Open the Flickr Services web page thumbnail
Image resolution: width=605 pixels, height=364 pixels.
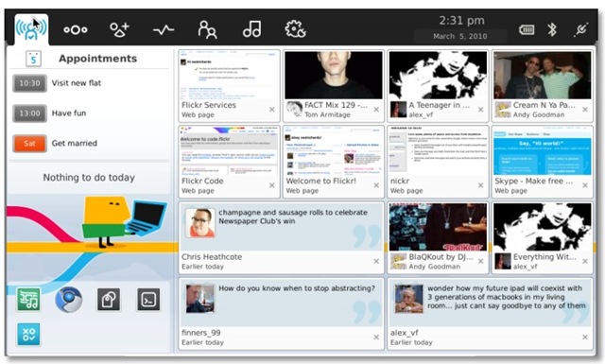229,86
